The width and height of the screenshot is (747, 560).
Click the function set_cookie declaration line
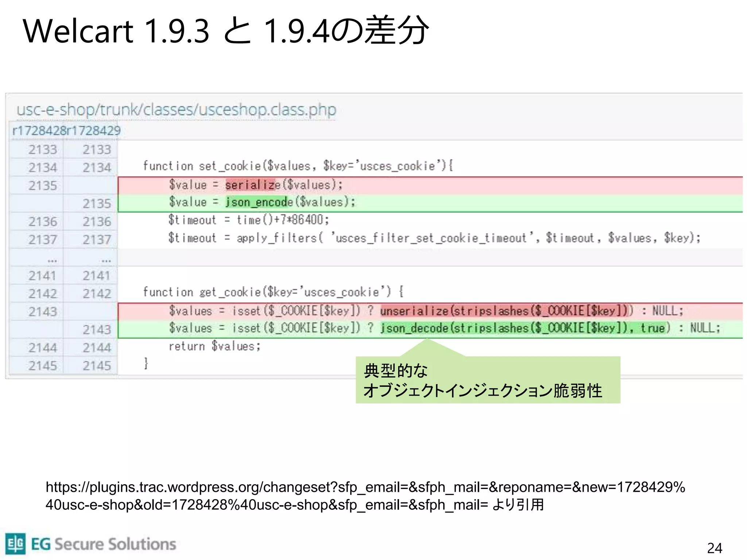[x=298, y=166]
